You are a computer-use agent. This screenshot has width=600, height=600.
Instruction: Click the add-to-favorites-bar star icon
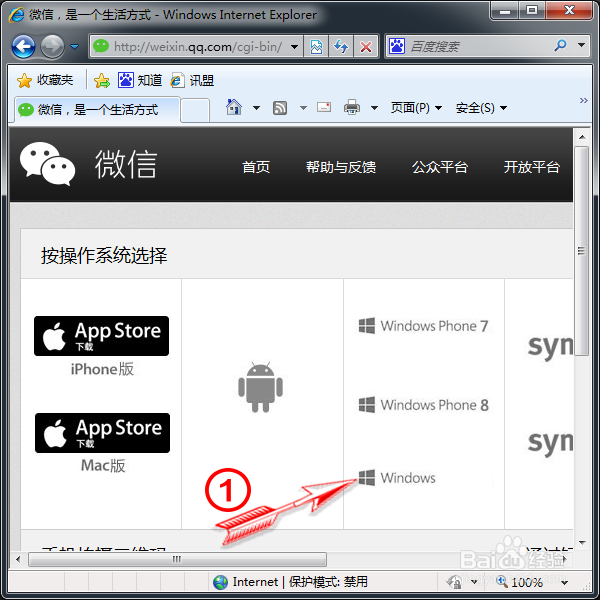[x=102, y=80]
